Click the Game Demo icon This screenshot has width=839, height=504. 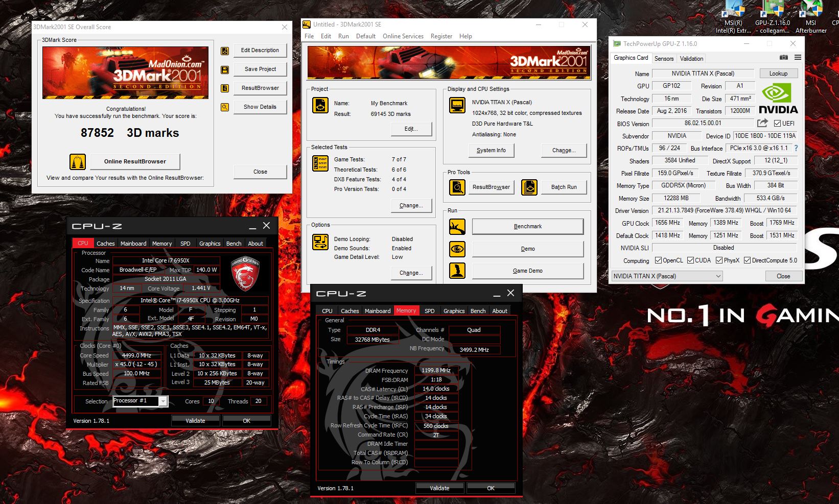point(457,271)
